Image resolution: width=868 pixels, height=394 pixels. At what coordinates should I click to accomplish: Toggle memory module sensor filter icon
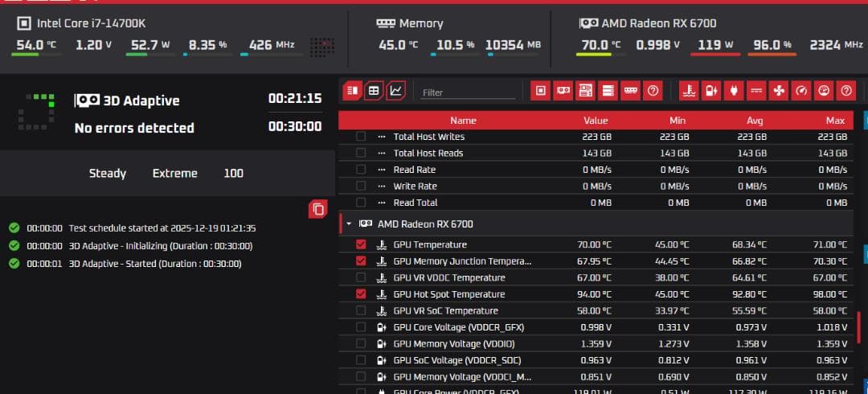630,90
